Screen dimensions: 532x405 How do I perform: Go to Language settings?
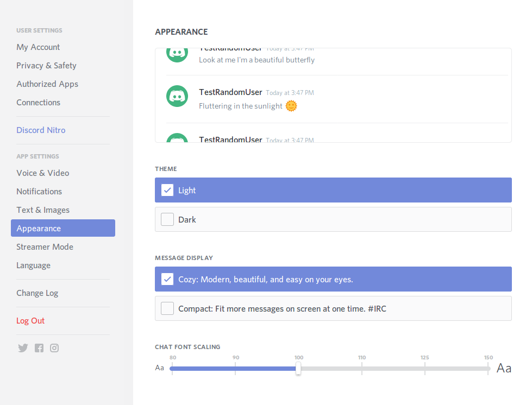click(33, 265)
